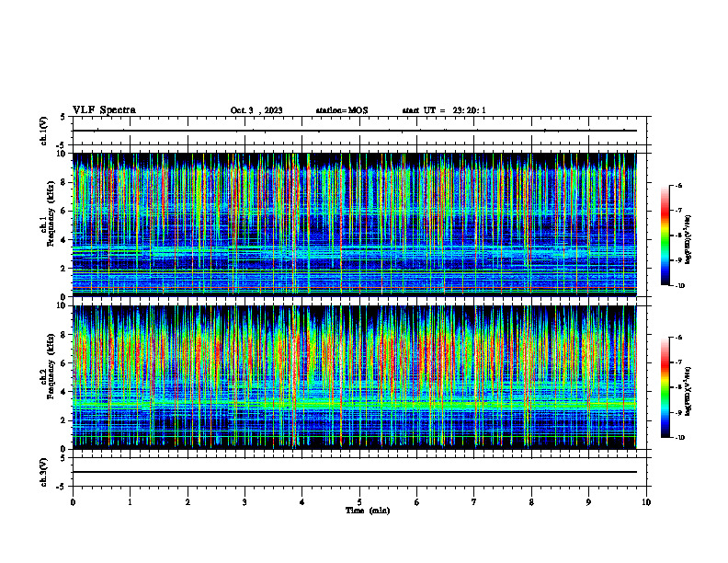This screenshot has height=563, width=728.
Task: Click the ch.1 spectrogram color bar
Action: point(665,236)
